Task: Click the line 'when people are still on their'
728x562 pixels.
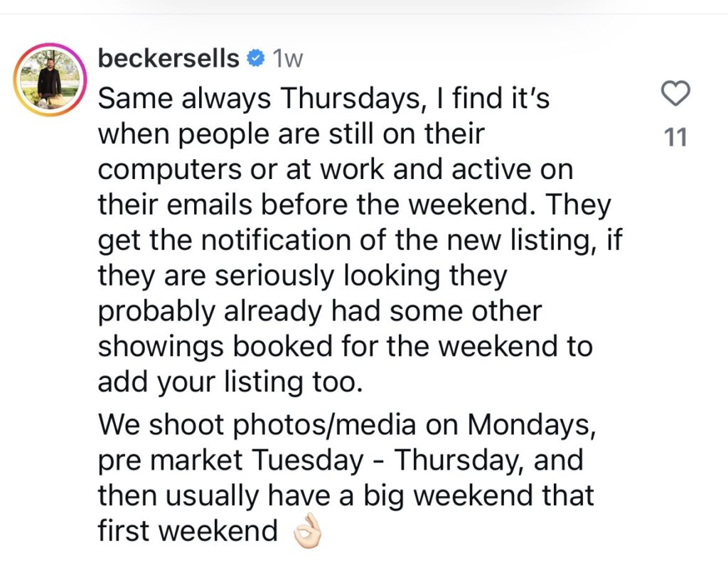Action: coord(291,134)
